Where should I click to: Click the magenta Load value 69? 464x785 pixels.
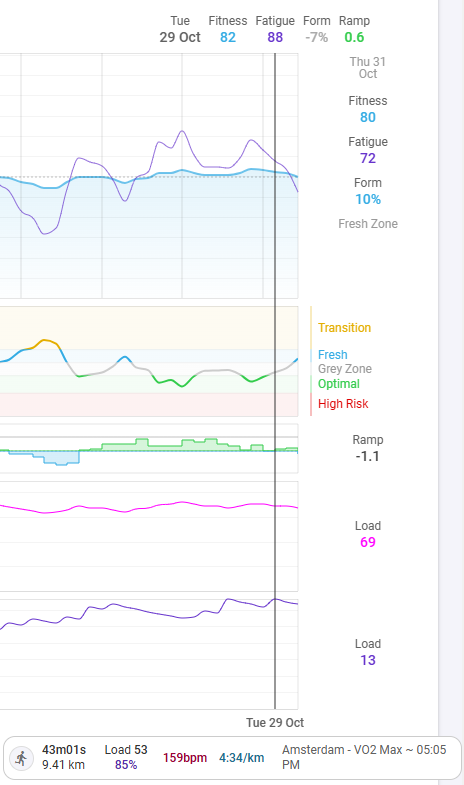click(368, 542)
